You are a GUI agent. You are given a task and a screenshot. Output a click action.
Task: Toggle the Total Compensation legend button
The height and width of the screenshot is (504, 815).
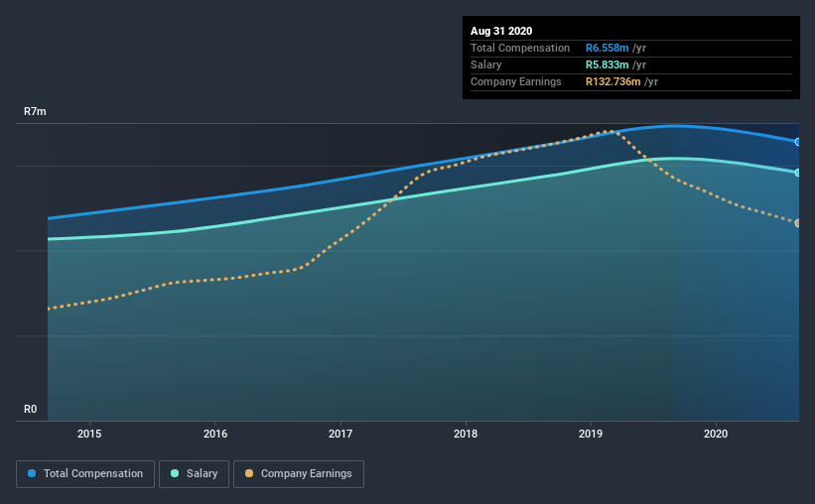[85, 474]
